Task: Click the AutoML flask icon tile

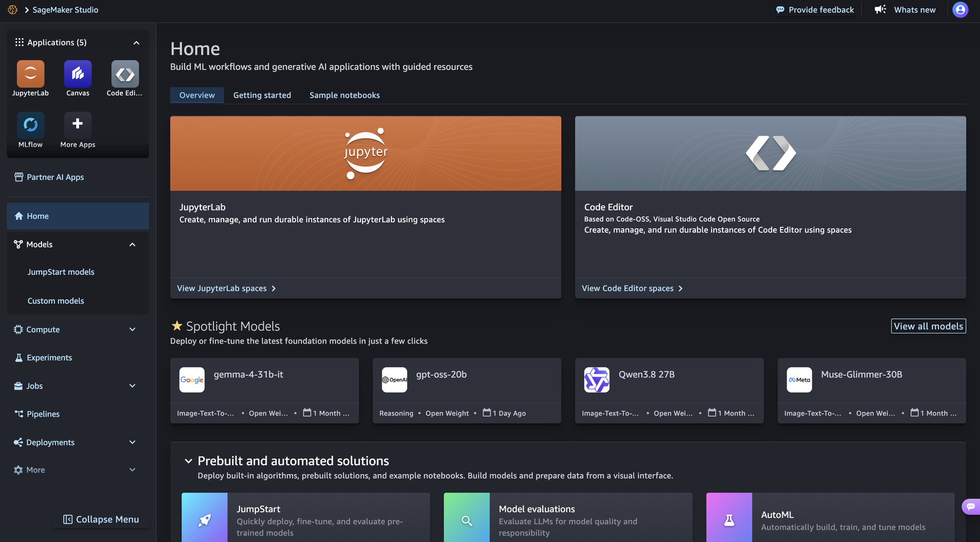Action: coord(729,518)
